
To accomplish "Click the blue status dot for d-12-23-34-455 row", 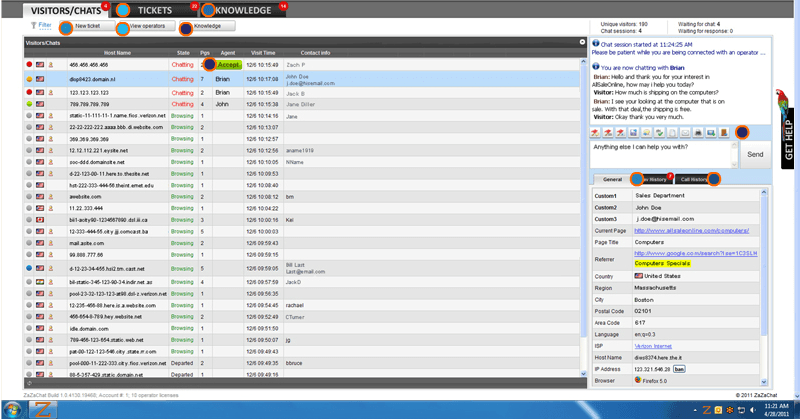I will (x=29, y=269).
